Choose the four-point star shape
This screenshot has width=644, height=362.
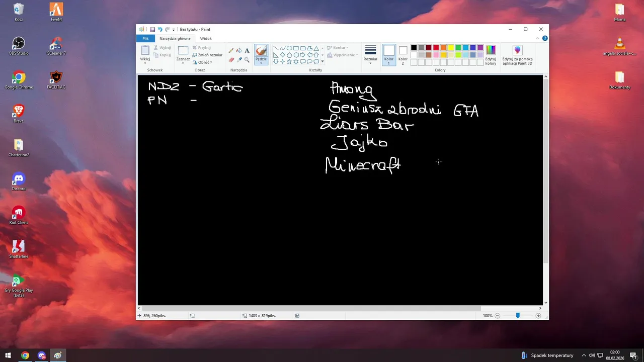282,61
